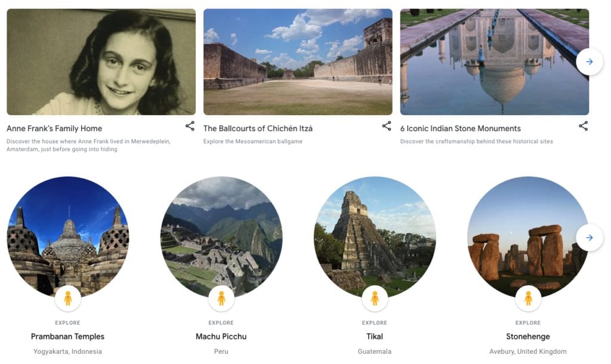The image size is (611, 364).
Task: Open "The Ballcourts of Chichén Itzá" title link
Action: (258, 128)
